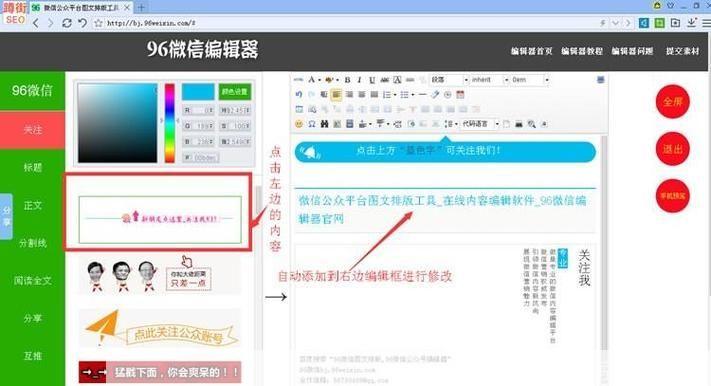
Task: Open 编辑器首页 in top navigation
Action: [531, 51]
